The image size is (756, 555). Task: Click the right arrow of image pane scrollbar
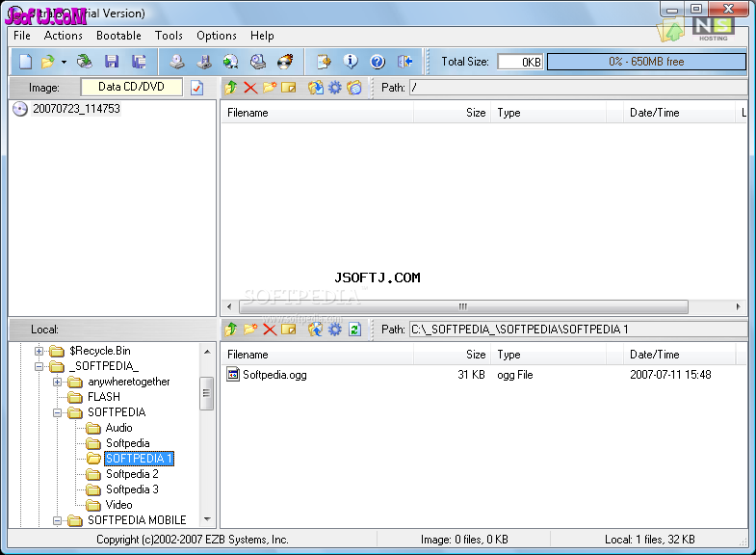coord(738,306)
